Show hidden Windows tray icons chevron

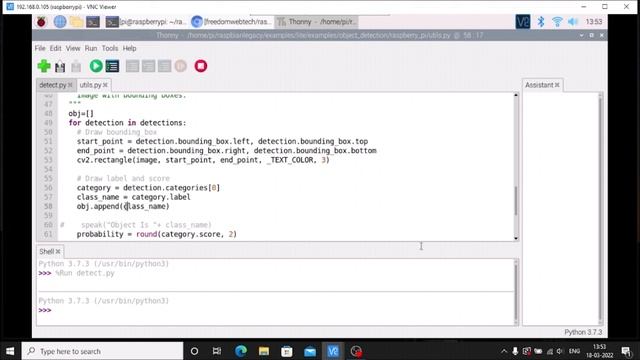click(504, 351)
